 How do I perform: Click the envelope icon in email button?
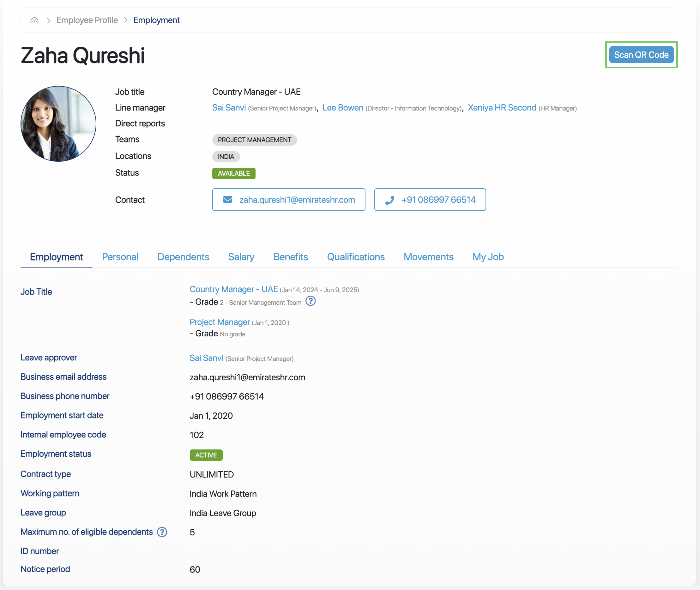pos(228,200)
